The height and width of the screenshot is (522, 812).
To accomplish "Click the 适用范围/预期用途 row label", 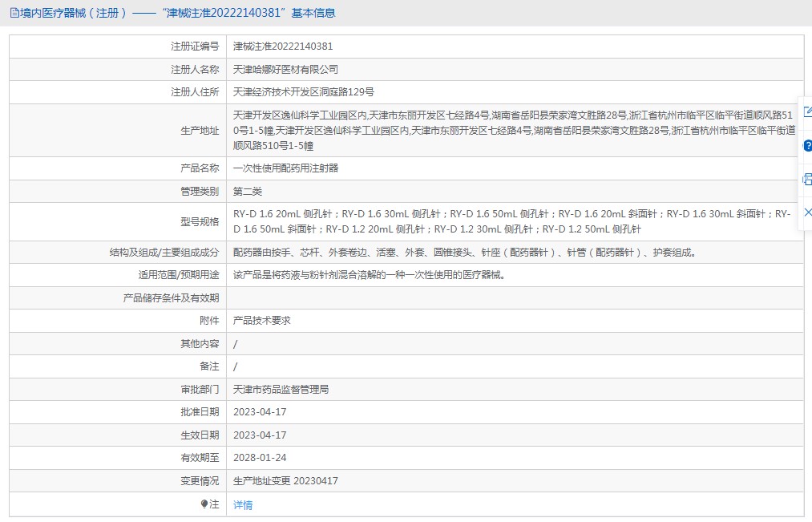I will tap(179, 275).
